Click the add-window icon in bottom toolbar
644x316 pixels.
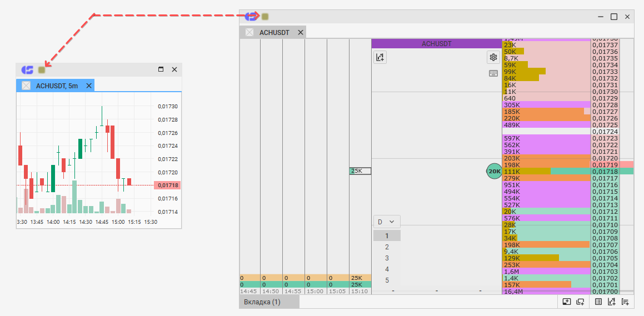coord(580,302)
